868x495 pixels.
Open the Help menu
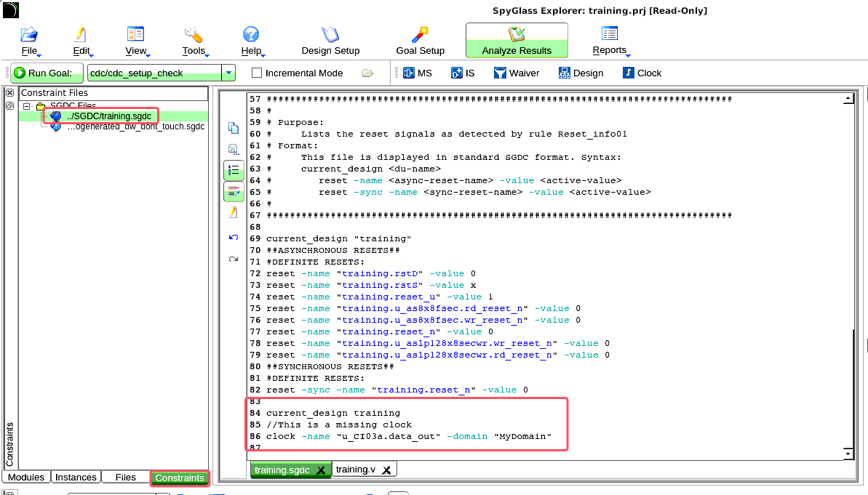click(252, 41)
